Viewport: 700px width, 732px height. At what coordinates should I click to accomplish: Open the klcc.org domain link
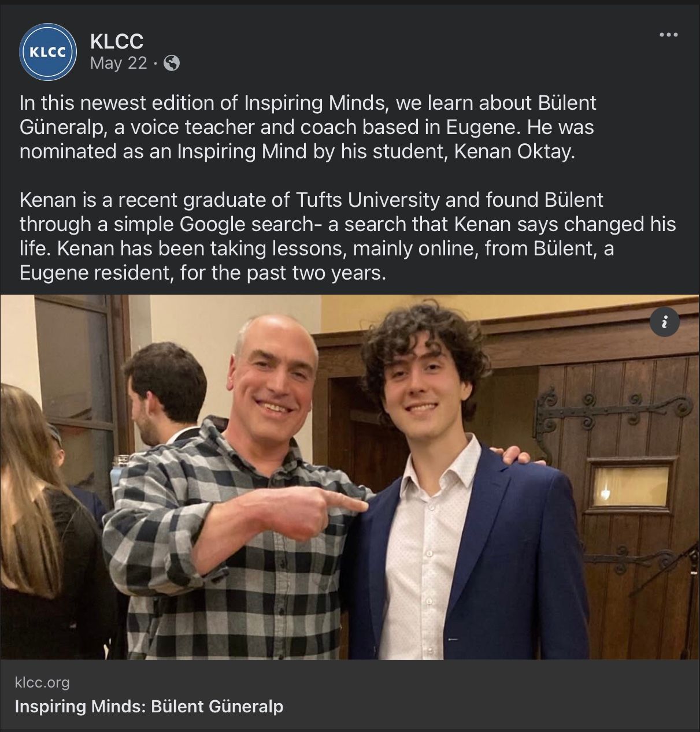(42, 682)
